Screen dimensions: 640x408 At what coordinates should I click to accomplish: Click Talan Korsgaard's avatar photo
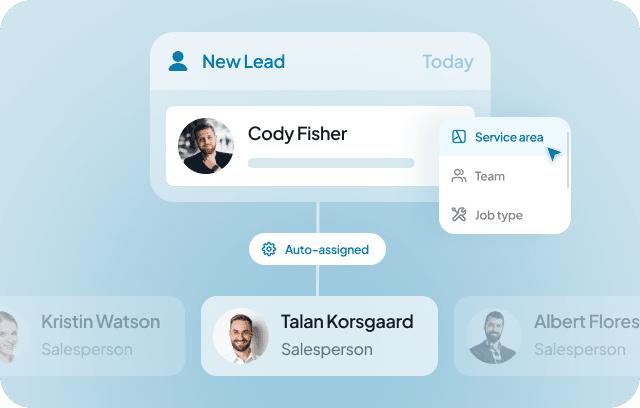[x=241, y=336]
